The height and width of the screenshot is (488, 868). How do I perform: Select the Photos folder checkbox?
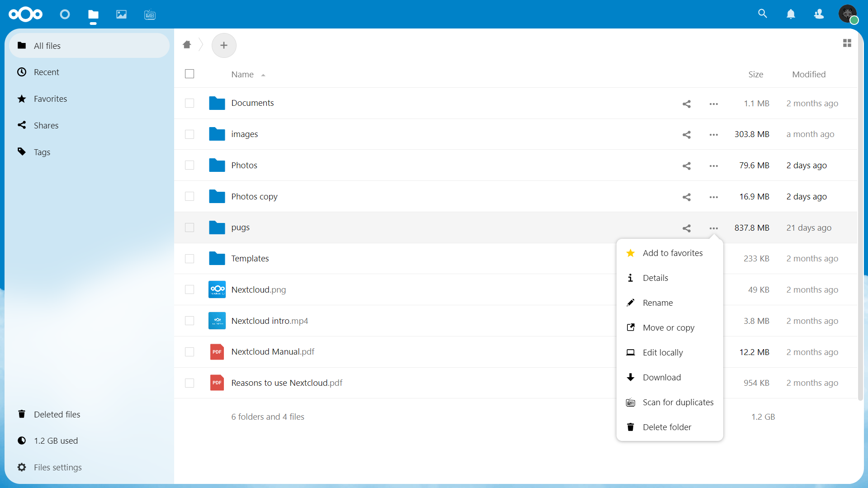[x=190, y=165]
